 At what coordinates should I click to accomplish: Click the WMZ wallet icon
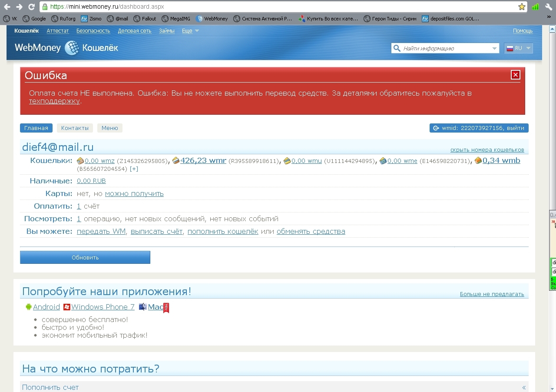(x=80, y=161)
